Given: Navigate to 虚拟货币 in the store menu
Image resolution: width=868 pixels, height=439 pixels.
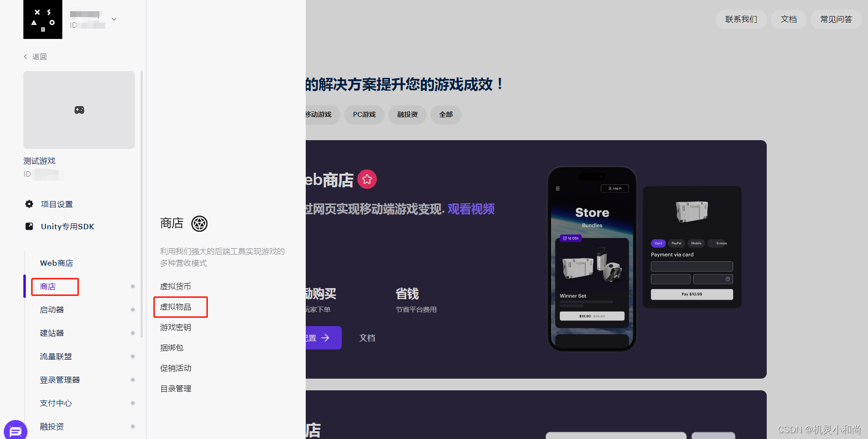Looking at the screenshot, I should 175,286.
